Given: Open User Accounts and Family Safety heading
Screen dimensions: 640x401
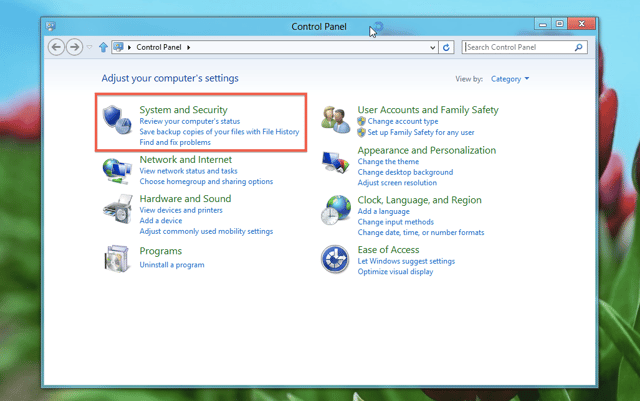Looking at the screenshot, I should point(428,110).
